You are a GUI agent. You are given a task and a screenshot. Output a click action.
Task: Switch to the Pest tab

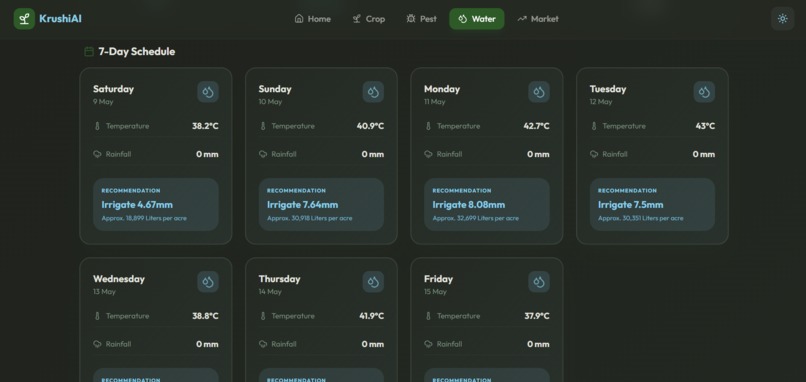click(x=422, y=19)
